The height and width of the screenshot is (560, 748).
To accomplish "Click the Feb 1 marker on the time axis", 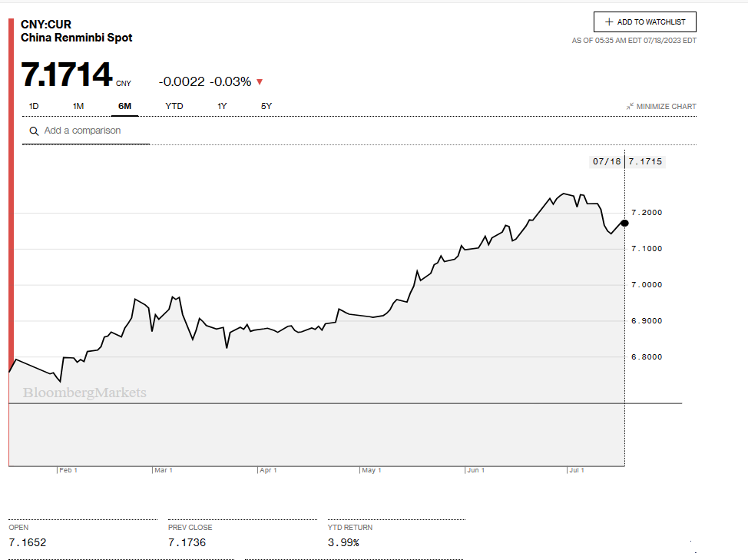I will coord(68,470).
